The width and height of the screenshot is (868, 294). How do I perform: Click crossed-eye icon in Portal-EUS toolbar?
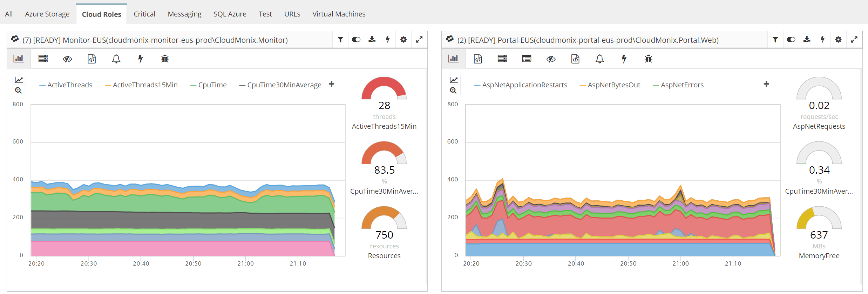coord(551,59)
